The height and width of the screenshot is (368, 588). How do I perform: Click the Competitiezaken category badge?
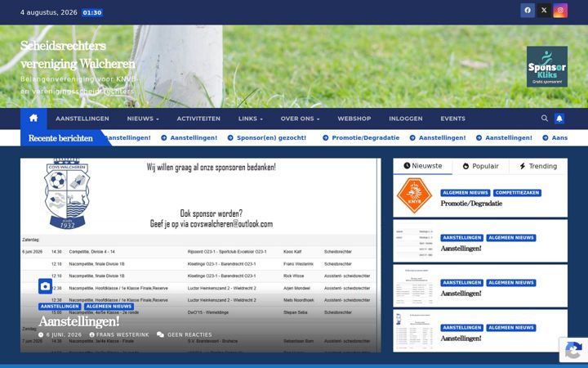coord(517,193)
